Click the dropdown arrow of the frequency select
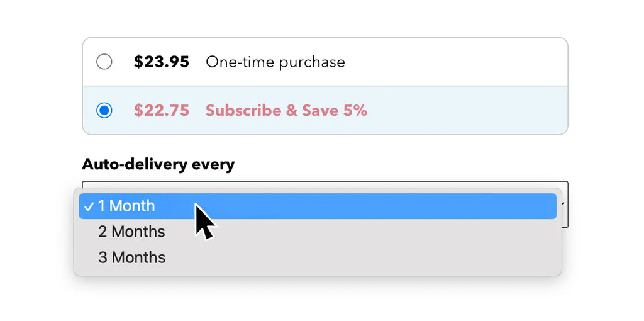The width and height of the screenshot is (644, 321). tap(563, 205)
